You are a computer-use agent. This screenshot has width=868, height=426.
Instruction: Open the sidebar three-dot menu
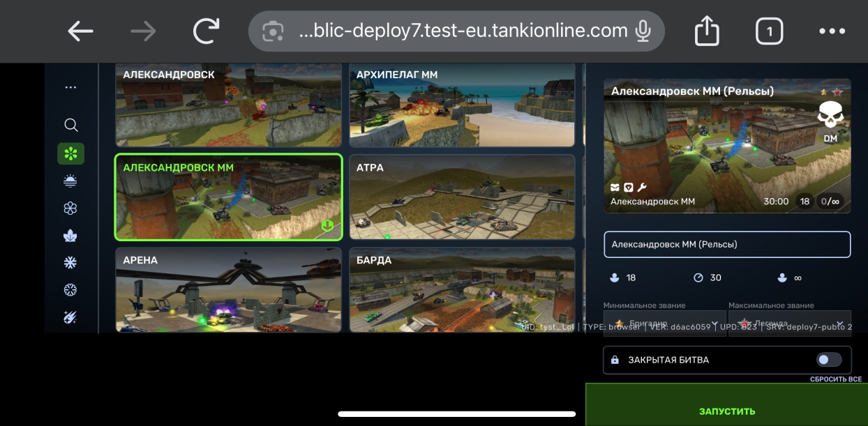click(70, 88)
